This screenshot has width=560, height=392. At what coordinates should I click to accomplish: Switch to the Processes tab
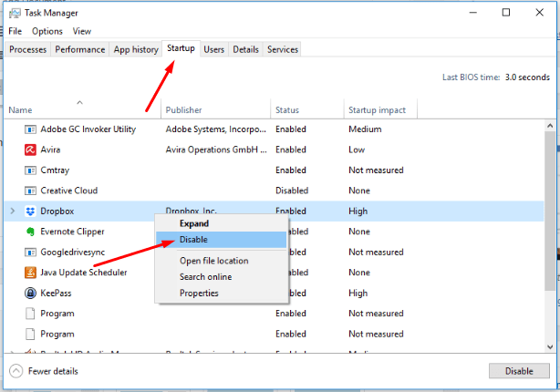pos(28,49)
